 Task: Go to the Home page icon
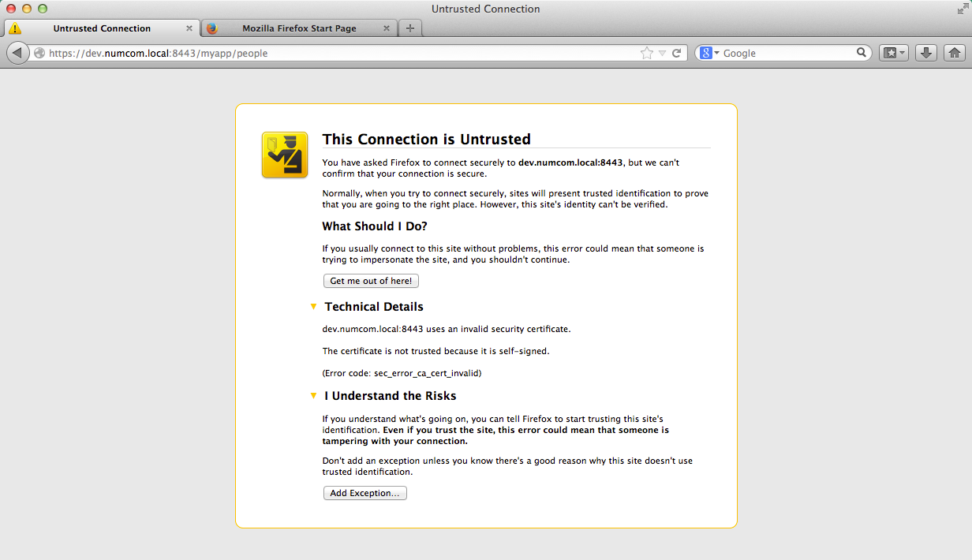954,53
